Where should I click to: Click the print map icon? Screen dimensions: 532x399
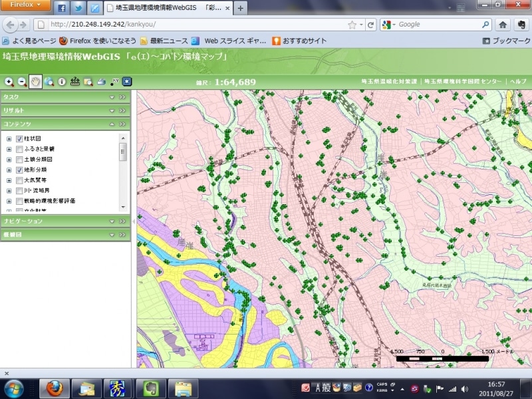click(x=101, y=82)
